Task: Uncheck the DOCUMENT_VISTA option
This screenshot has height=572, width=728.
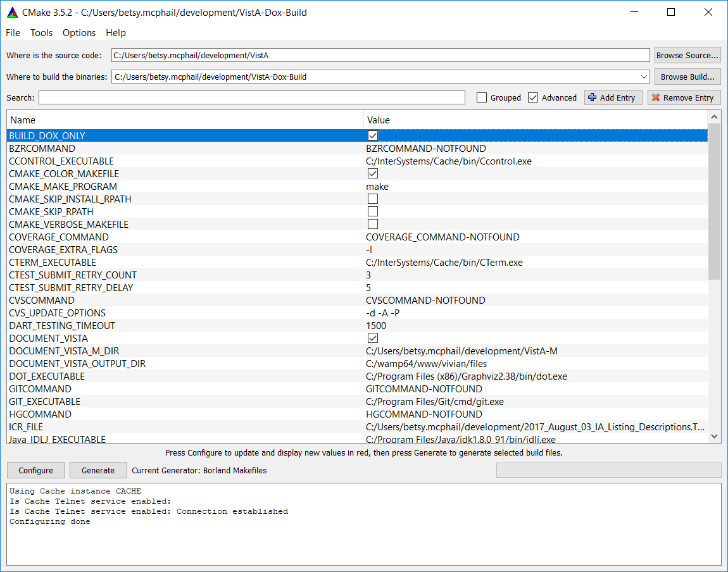Action: point(373,338)
